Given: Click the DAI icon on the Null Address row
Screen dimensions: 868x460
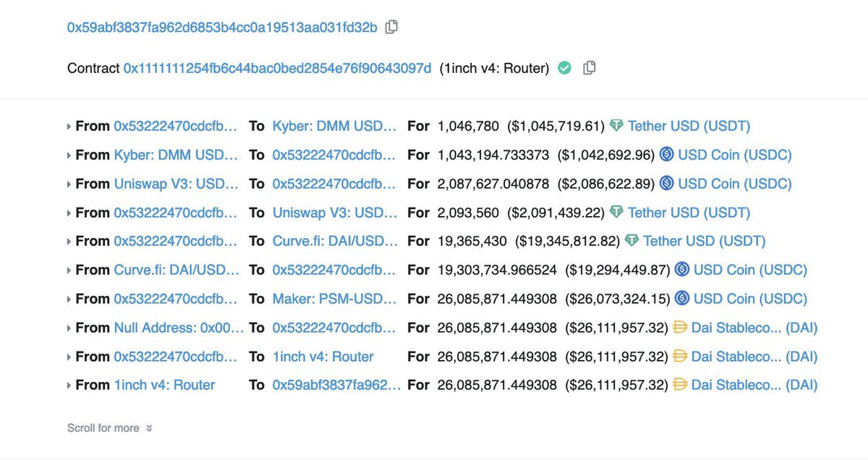Looking at the screenshot, I should tap(680, 328).
